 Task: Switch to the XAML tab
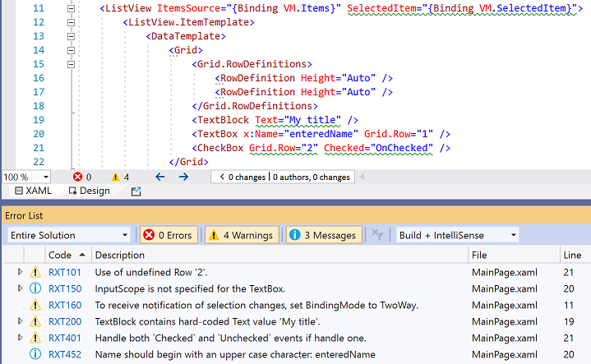[33, 191]
